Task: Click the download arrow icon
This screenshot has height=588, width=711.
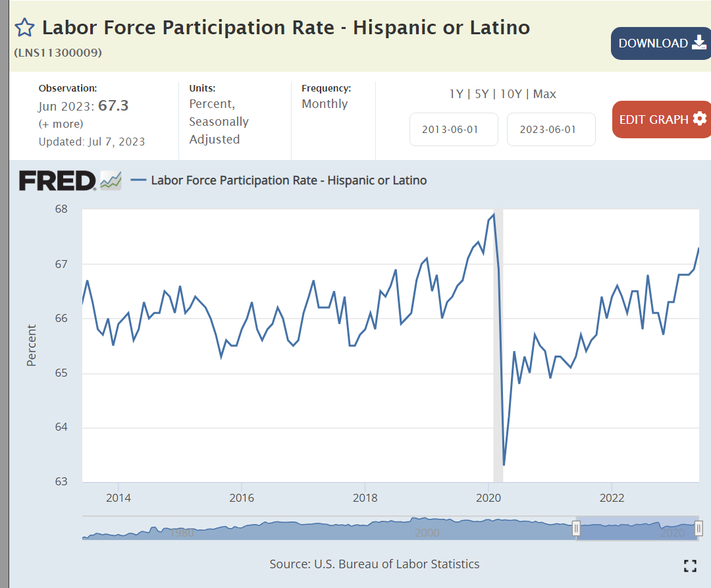Action: point(698,43)
